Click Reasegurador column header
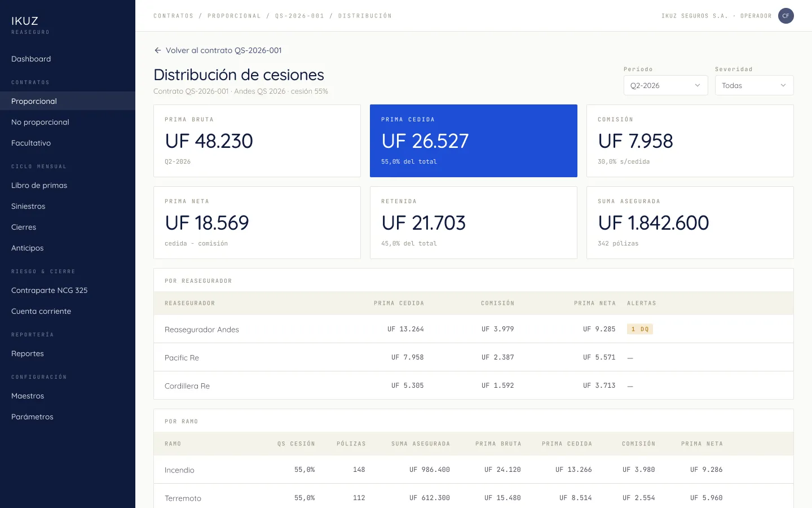812x508 pixels. pyautogui.click(x=190, y=303)
